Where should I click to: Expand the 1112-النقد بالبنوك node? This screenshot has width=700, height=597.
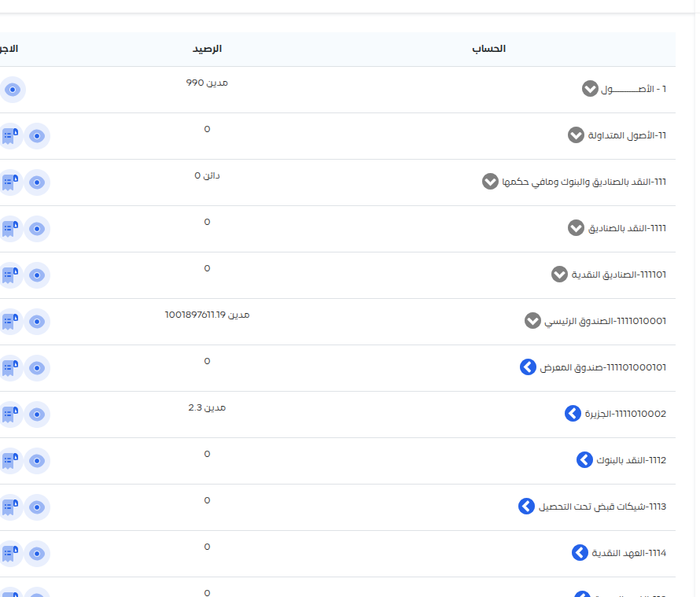584,460
